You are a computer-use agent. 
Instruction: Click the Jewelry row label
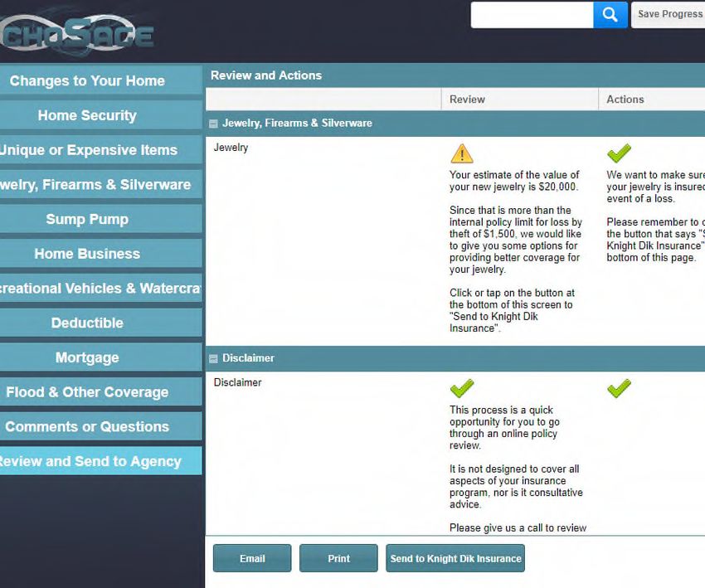click(x=231, y=148)
